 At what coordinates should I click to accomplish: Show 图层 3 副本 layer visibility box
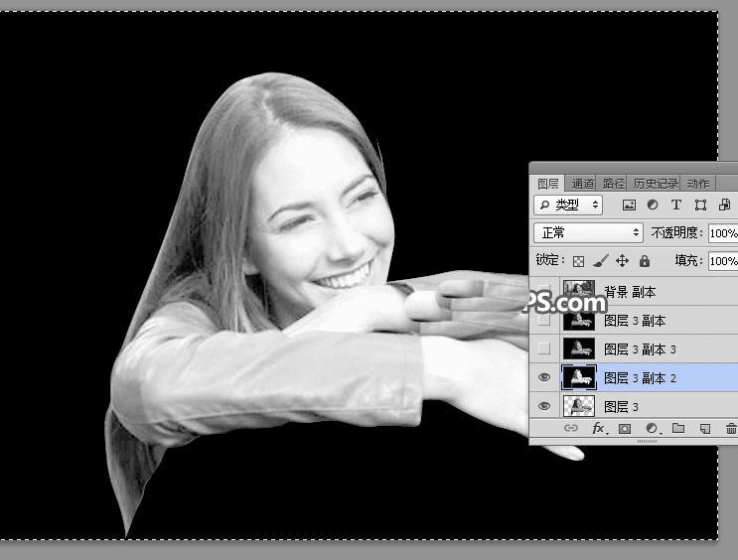point(544,320)
